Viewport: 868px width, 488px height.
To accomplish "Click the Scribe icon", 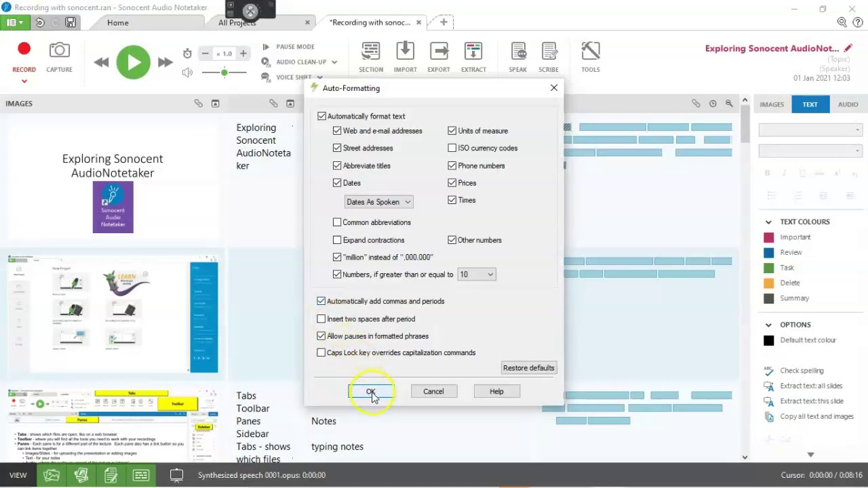I will coord(549,52).
